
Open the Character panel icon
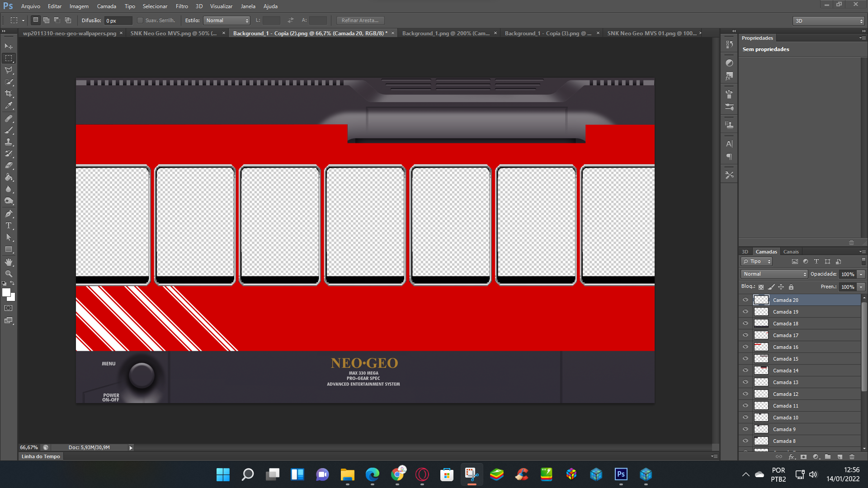coord(729,144)
